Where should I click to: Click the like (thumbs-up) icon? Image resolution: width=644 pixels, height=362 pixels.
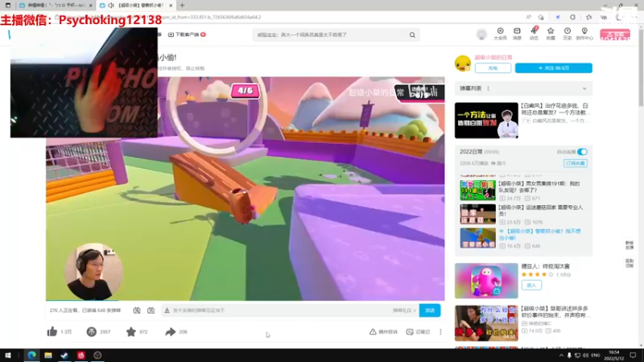pos(52,331)
